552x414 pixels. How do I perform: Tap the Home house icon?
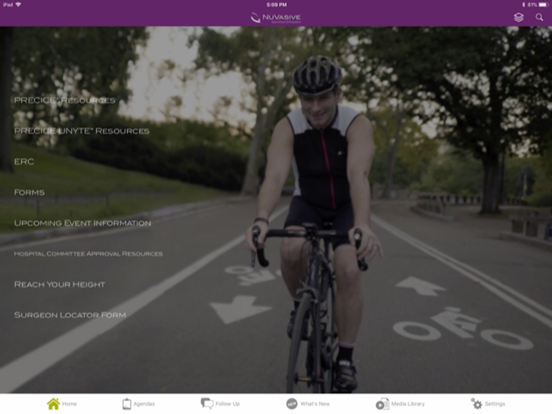[53, 404]
